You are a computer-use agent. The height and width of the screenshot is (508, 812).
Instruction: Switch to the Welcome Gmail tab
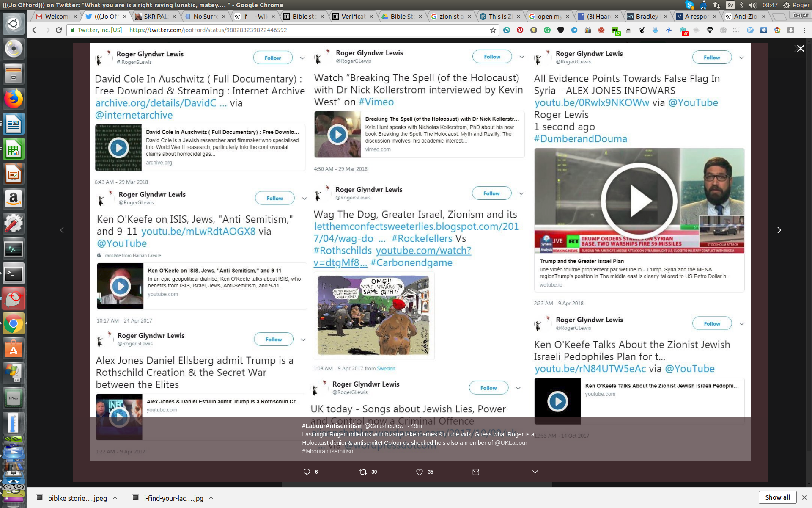[x=57, y=17]
